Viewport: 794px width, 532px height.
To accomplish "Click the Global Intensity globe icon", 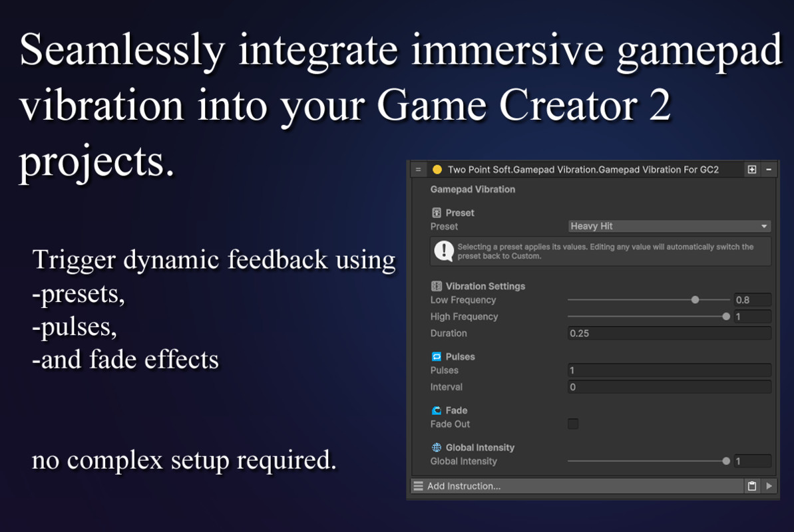I will [x=437, y=448].
